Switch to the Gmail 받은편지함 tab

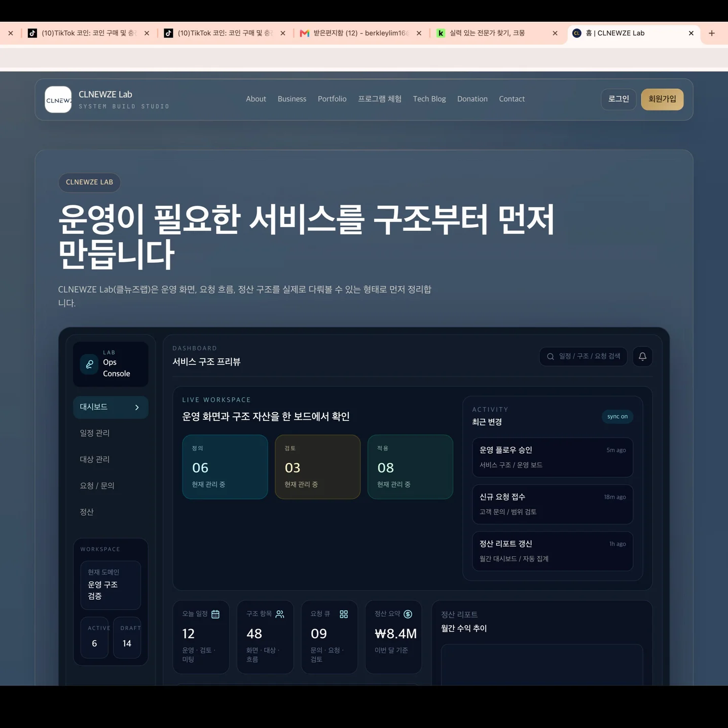[x=360, y=33]
